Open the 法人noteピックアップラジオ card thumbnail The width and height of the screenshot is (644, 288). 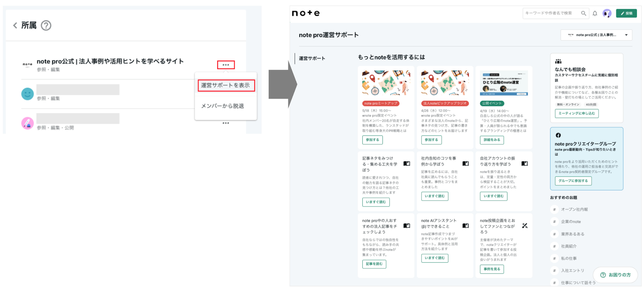click(x=445, y=83)
